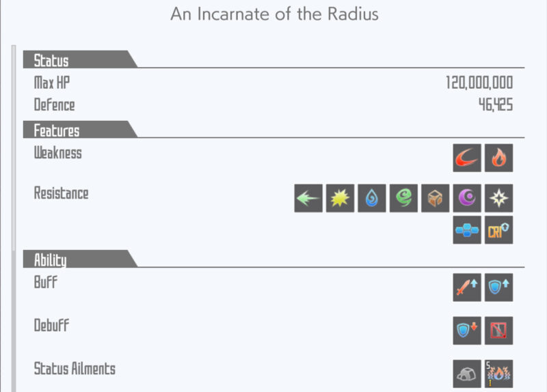This screenshot has height=392, width=547.
Task: Click the grey stone status ailment icon
Action: click(x=467, y=374)
